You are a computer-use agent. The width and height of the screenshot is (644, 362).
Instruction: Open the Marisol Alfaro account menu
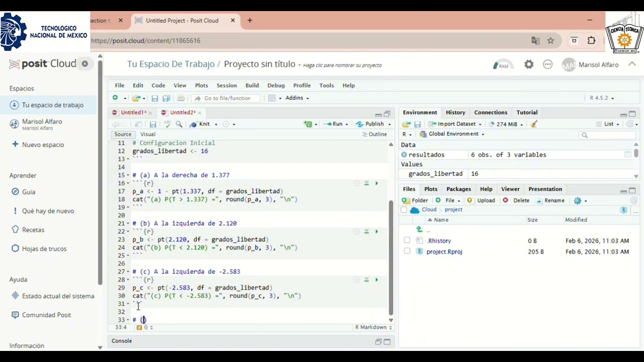click(599, 65)
